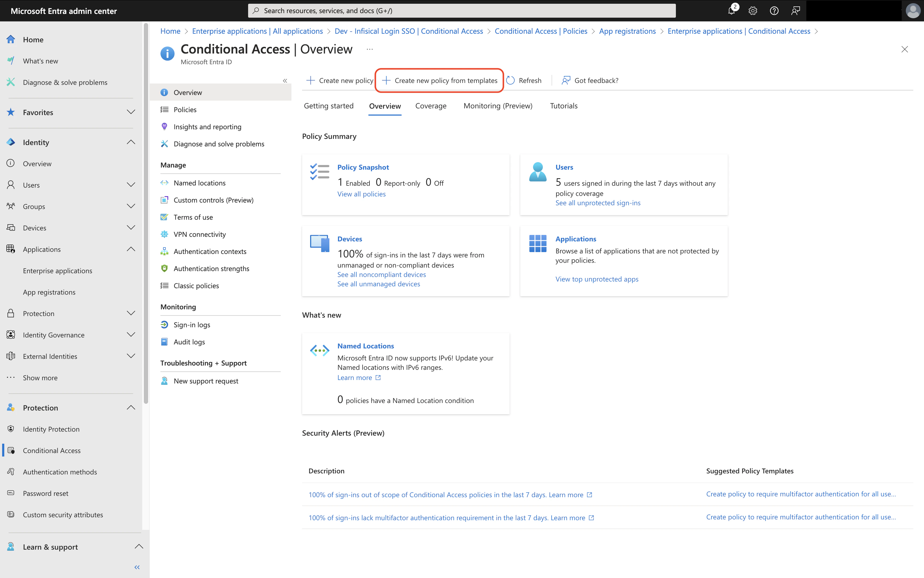Click the Policy Snapshot checklist icon

pos(319,172)
